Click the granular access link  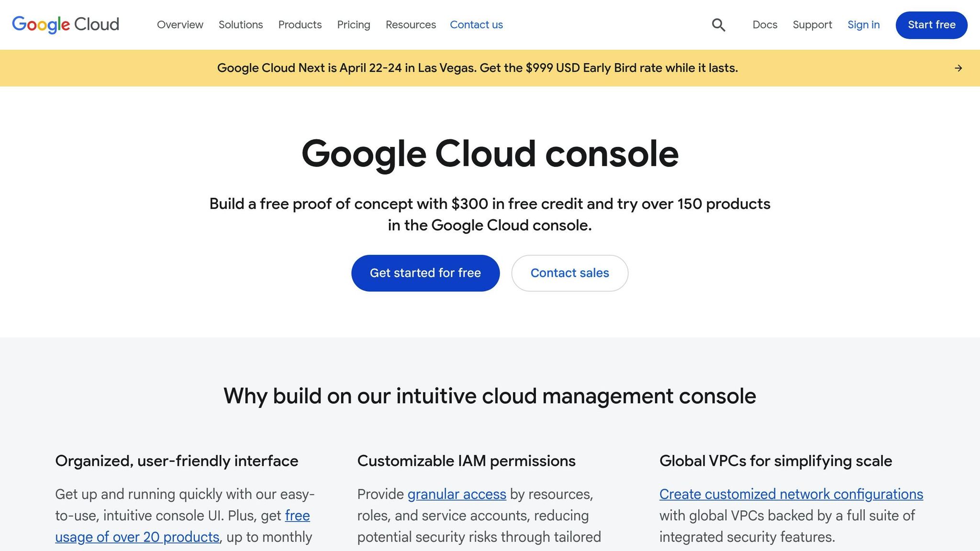(456, 494)
